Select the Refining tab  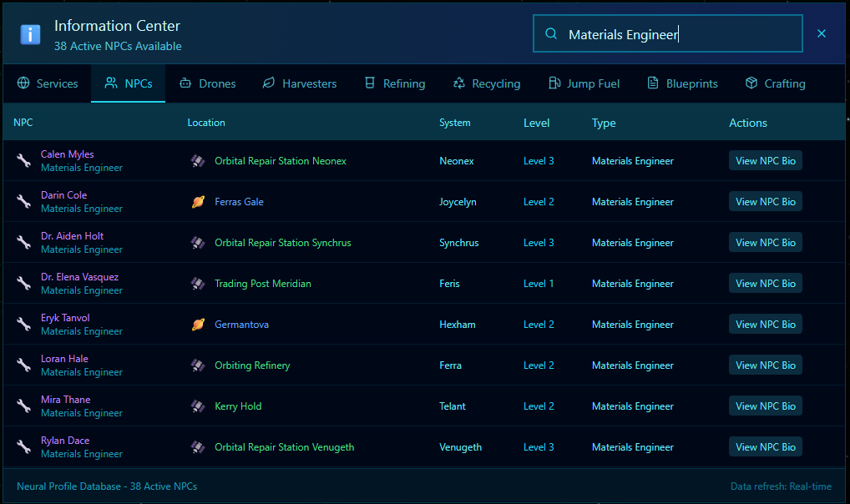394,83
